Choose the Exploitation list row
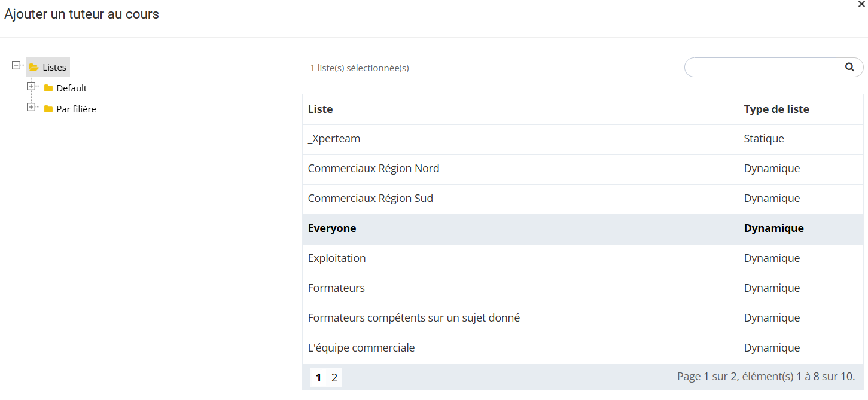 337,258
